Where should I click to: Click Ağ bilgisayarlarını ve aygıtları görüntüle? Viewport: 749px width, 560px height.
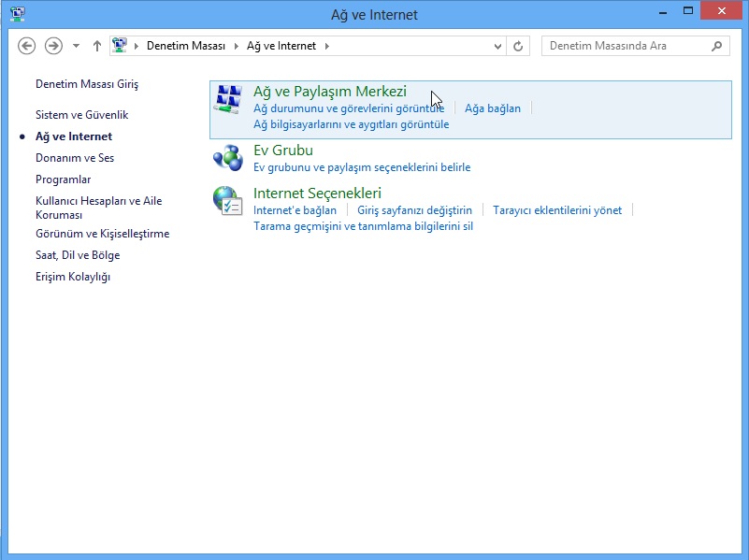pyautogui.click(x=351, y=124)
